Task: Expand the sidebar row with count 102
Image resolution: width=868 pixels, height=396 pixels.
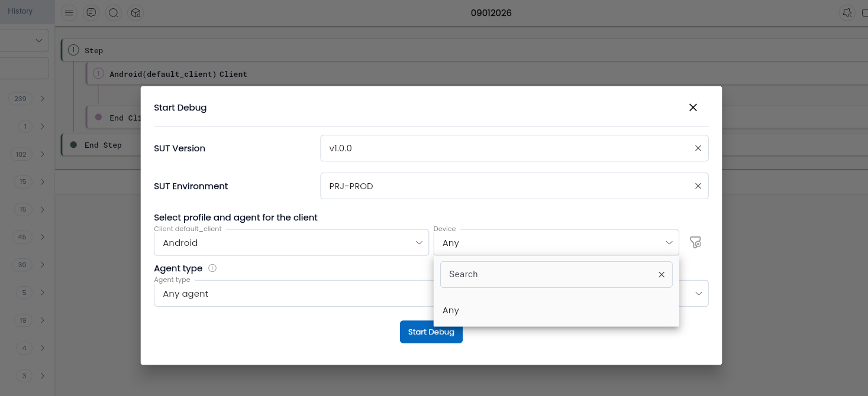Action: pos(42,154)
